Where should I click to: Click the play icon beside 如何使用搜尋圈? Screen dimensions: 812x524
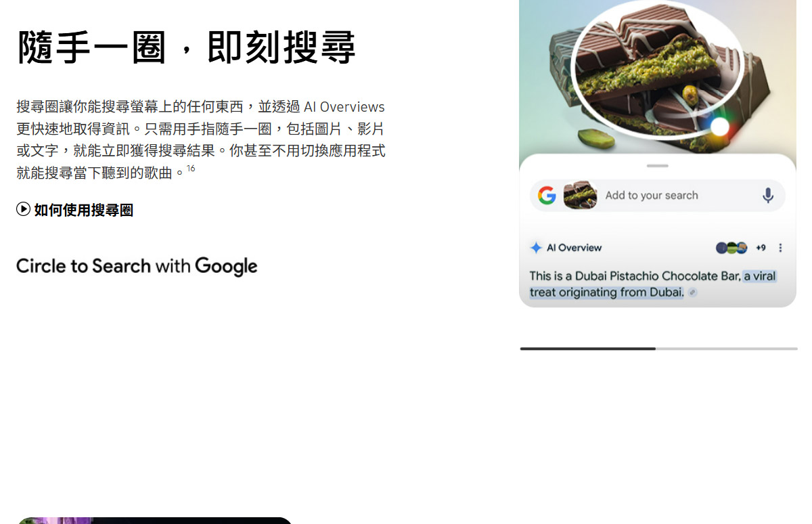pyautogui.click(x=23, y=209)
